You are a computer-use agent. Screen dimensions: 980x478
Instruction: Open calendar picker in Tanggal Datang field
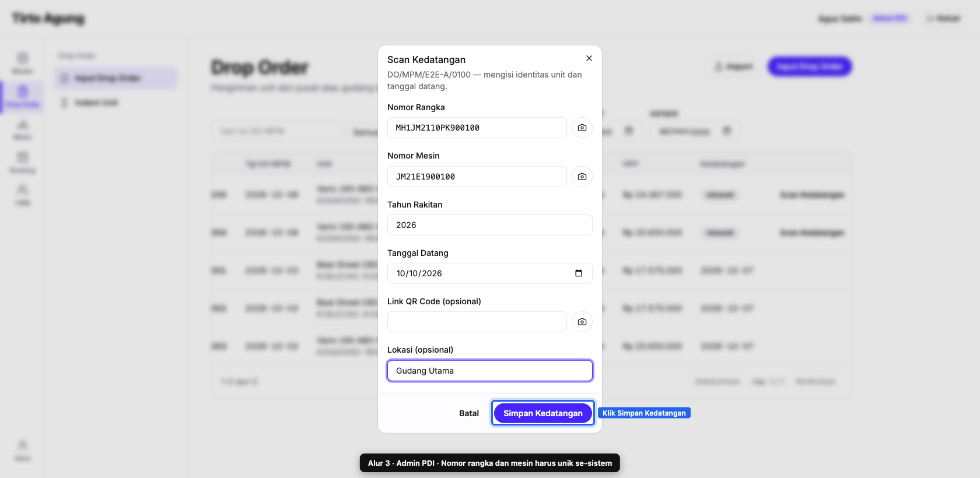click(579, 273)
